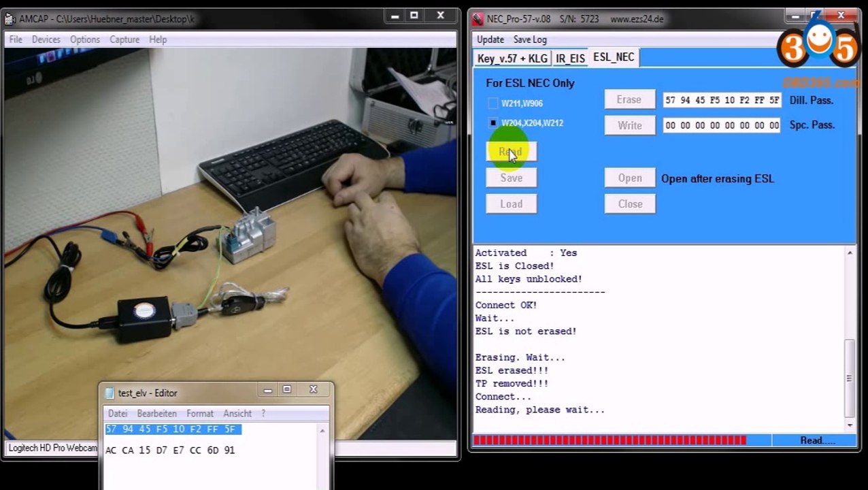
Task: Click the Save button in ESL_NEC
Action: (x=511, y=178)
